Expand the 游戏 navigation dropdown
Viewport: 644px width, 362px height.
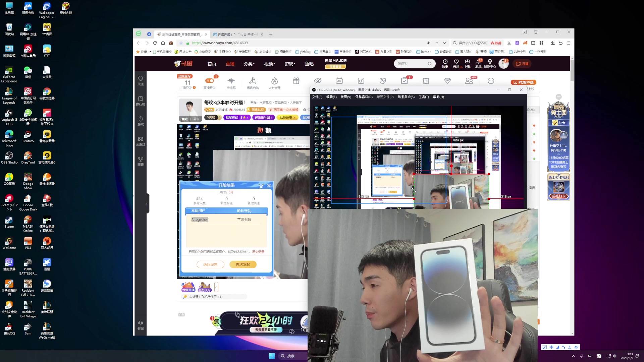[x=289, y=64]
